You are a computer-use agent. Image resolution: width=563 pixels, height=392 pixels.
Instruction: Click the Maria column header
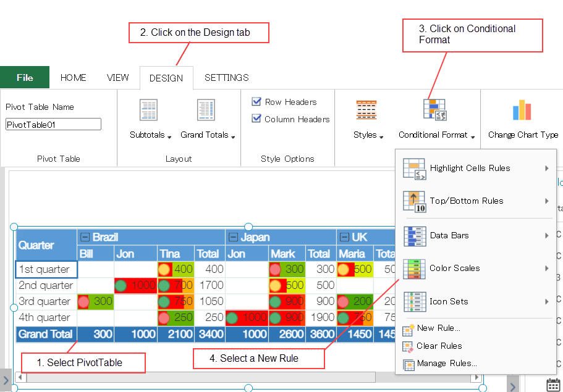[355, 254]
